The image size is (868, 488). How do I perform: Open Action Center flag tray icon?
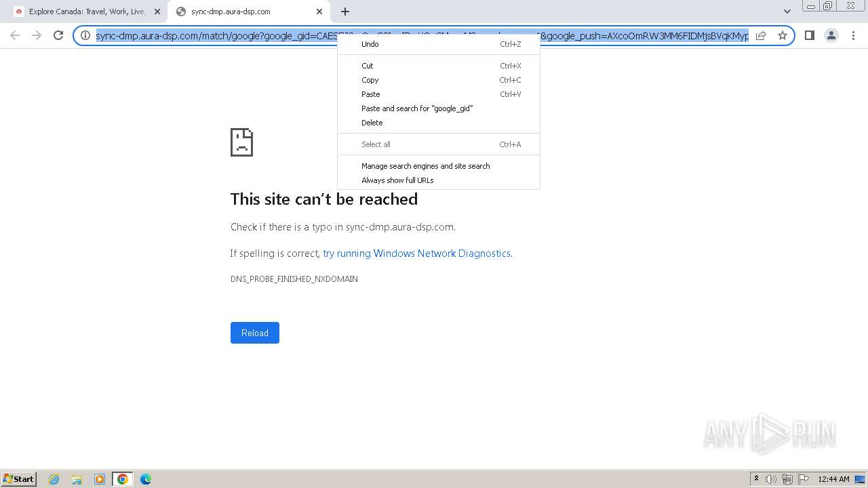click(x=804, y=479)
